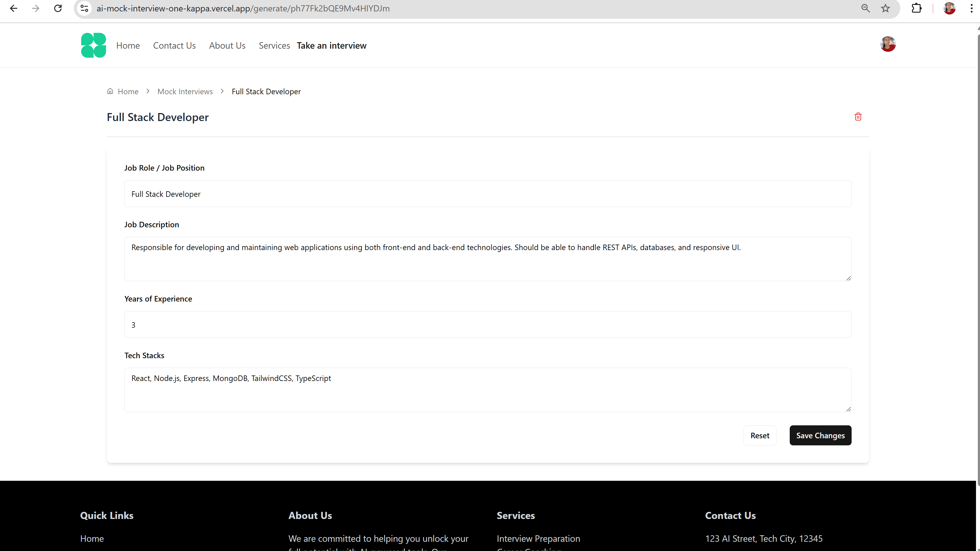Viewport: 980px width, 551px height.
Task: Click the Save Changes button
Action: [820, 435]
